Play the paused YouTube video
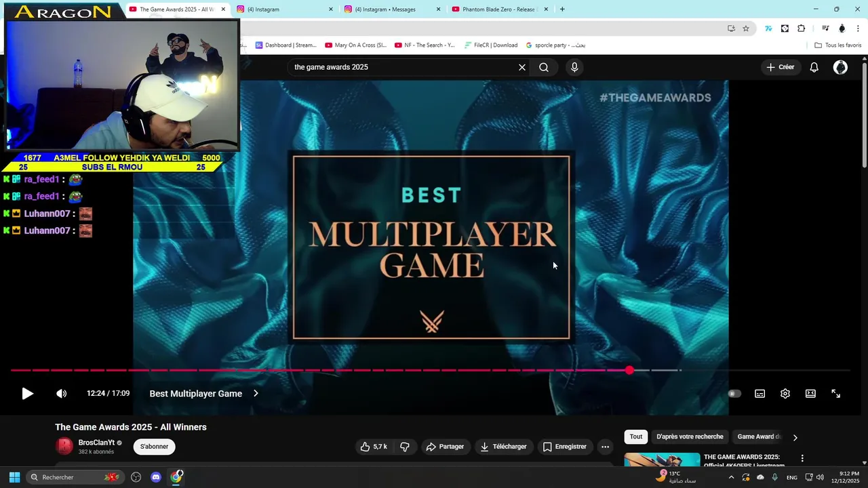This screenshot has height=488, width=868. [x=27, y=394]
